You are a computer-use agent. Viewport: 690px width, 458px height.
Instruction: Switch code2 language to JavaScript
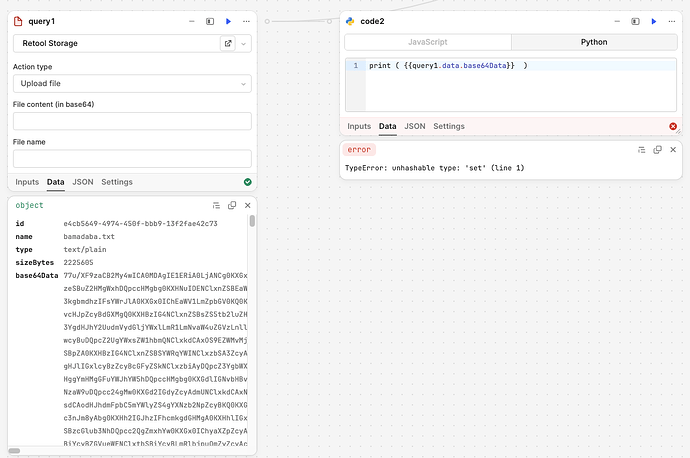coord(428,42)
